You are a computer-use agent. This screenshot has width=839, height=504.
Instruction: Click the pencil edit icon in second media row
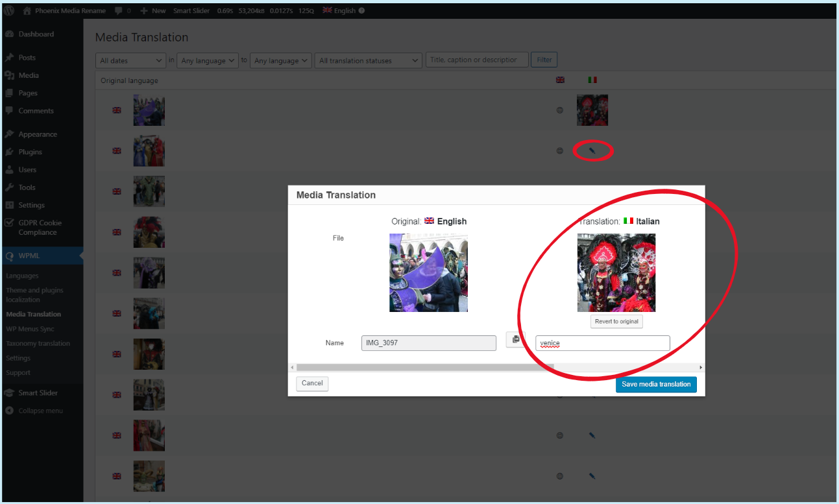tap(592, 150)
